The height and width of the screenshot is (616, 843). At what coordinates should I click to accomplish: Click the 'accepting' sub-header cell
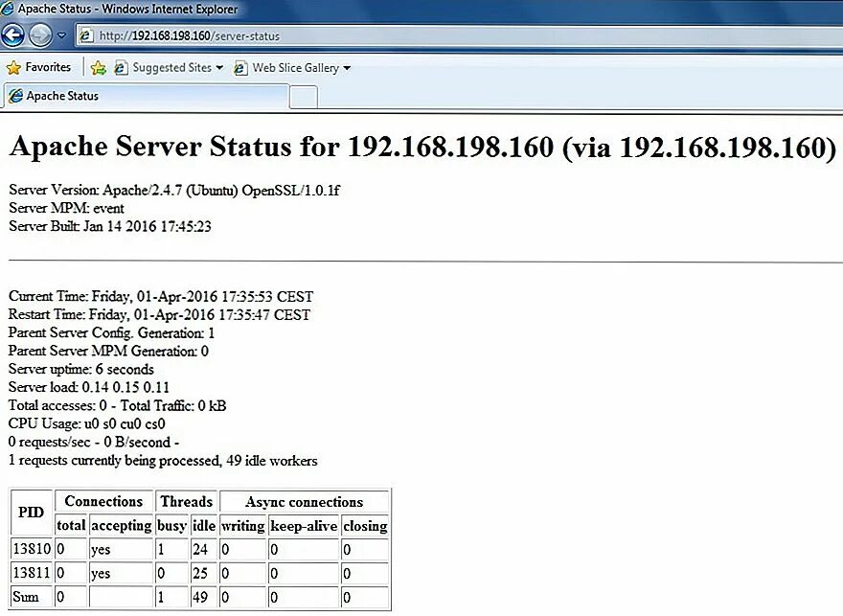[122, 525]
